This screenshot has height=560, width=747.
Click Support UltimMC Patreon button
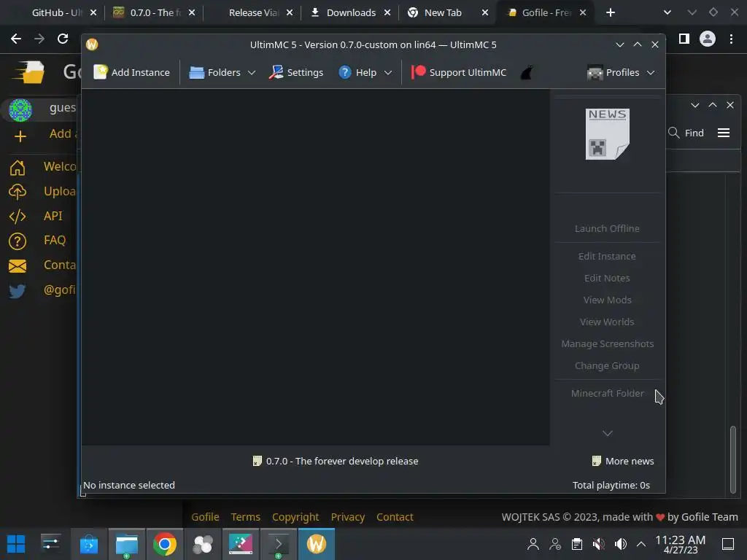click(458, 72)
